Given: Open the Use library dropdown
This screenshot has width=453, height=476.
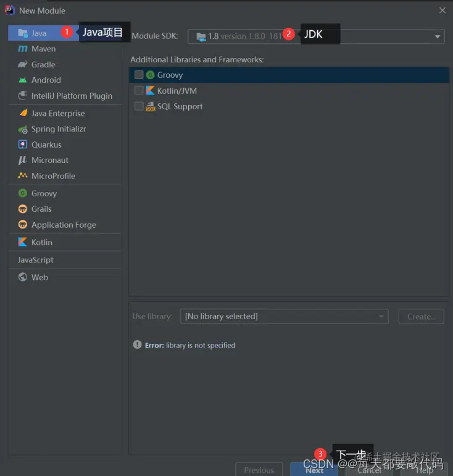Looking at the screenshot, I should click(x=285, y=316).
